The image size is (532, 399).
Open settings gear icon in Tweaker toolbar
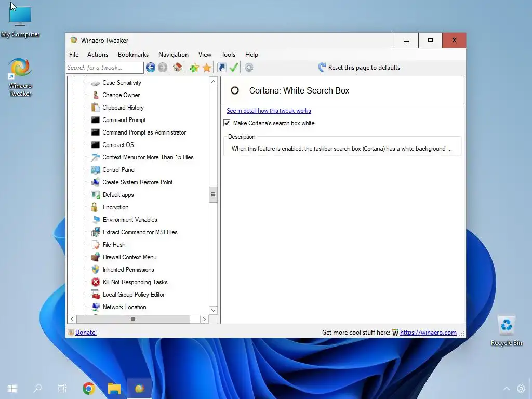(x=249, y=68)
